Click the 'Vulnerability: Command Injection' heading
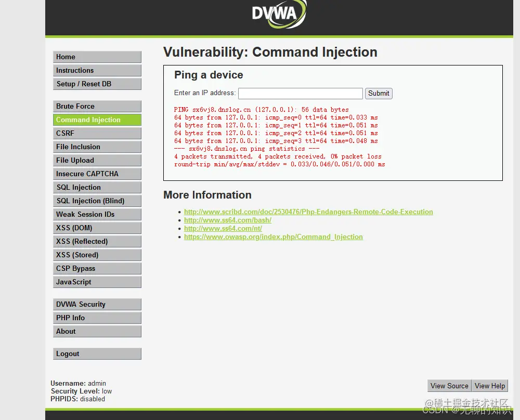 click(x=270, y=52)
